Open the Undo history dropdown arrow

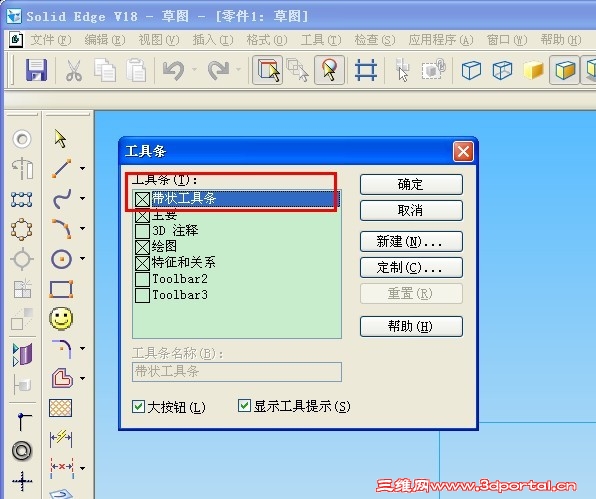coord(194,70)
